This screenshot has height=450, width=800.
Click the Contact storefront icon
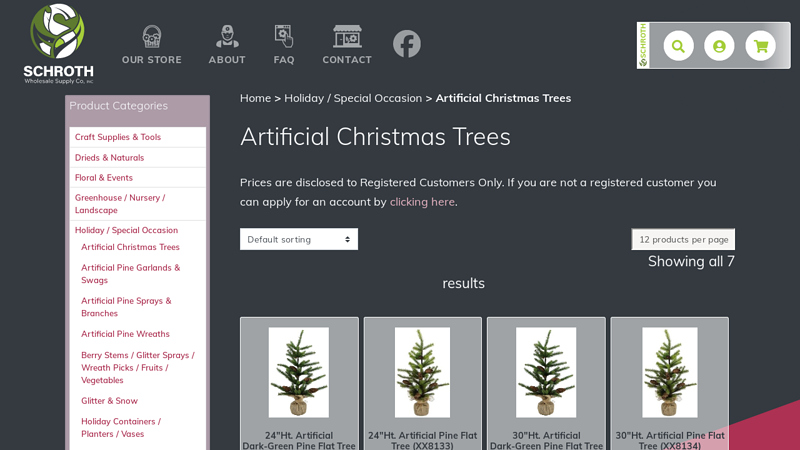[x=347, y=37]
